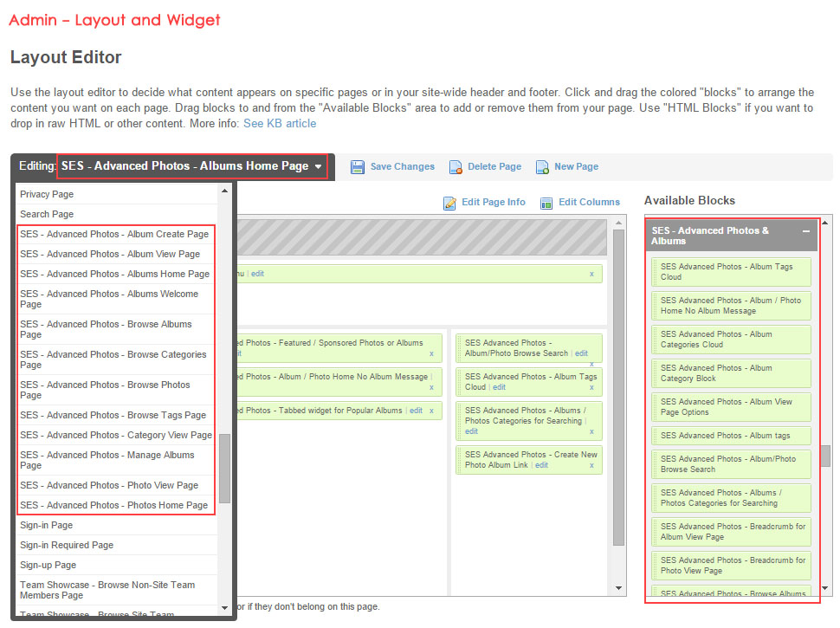Pick the Sign-in Page entry
Image resolution: width=840 pixels, height=628 pixels.
[47, 525]
